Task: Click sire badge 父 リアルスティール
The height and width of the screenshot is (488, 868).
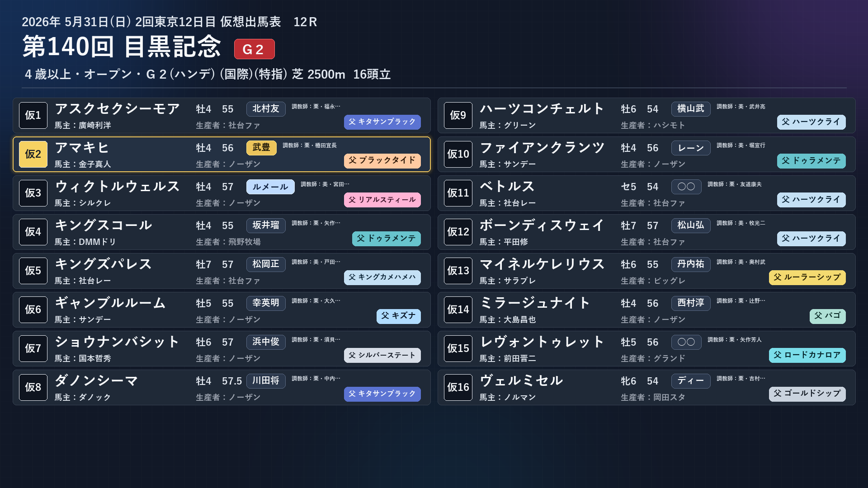Action: [382, 200]
